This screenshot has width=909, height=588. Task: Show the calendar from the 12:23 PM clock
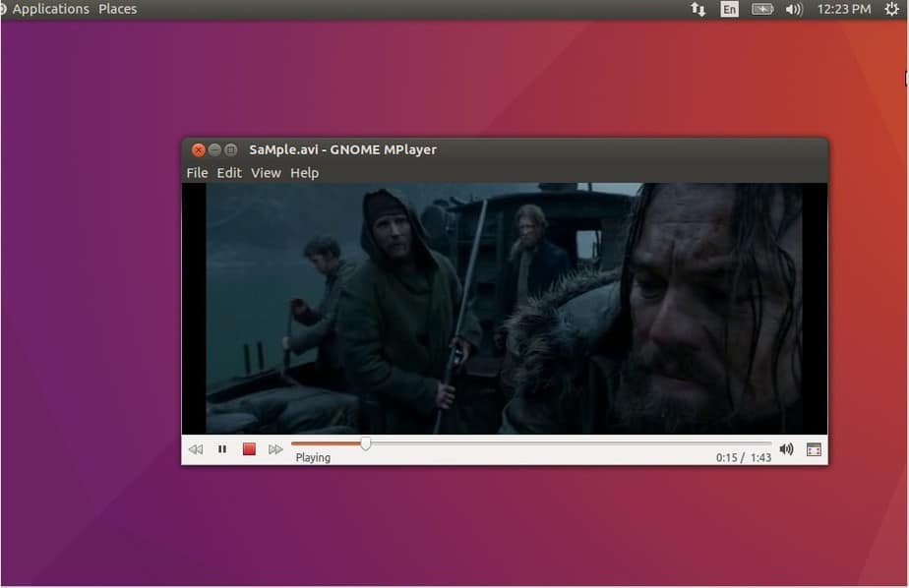click(x=844, y=9)
